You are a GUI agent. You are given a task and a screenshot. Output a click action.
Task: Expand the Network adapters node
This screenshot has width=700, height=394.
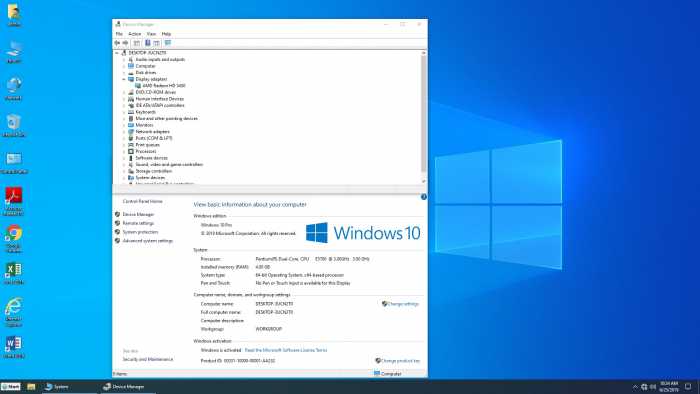(x=124, y=132)
